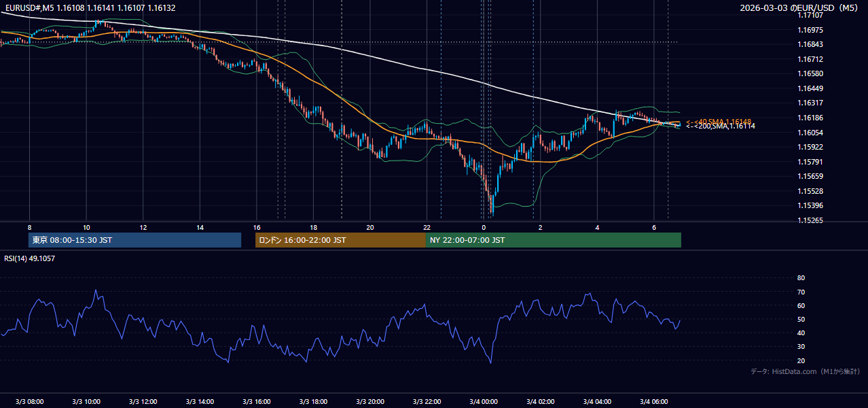Viewport: 868px width, 408px height.
Task: Click price axis label 1.15396
Action: (x=810, y=205)
